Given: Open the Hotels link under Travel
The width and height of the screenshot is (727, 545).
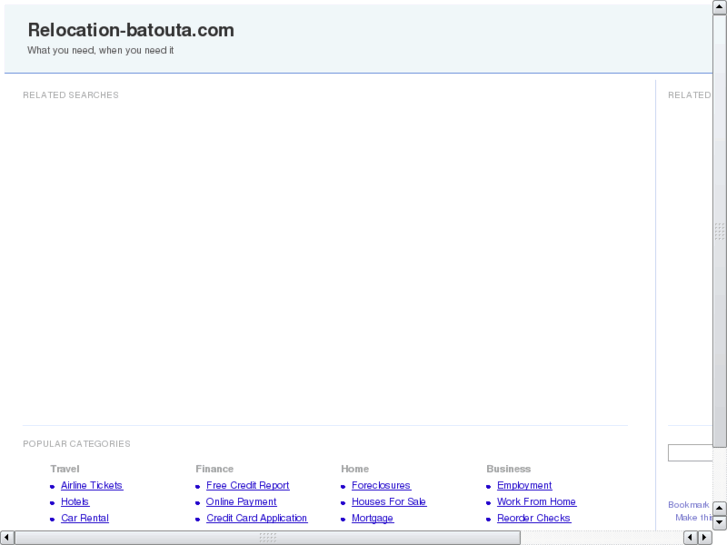Looking at the screenshot, I should point(75,501).
